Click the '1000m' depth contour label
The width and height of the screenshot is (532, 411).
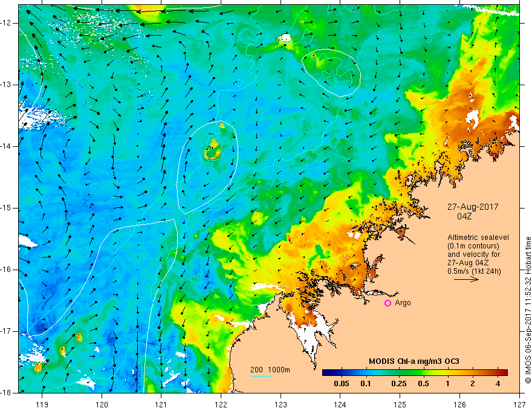tap(279, 370)
